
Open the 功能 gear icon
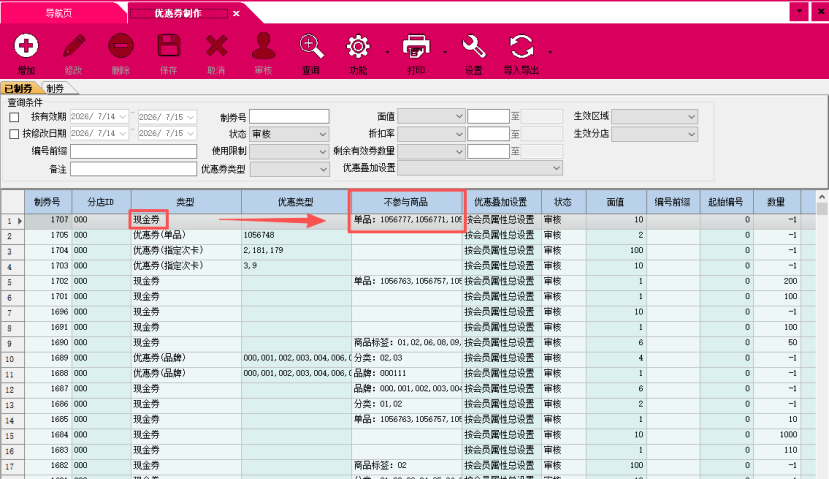pyautogui.click(x=358, y=46)
